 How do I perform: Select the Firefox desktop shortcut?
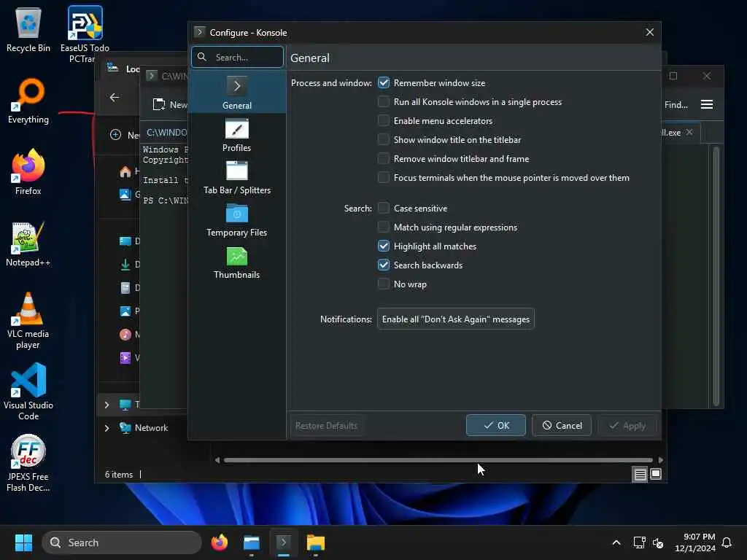point(28,172)
